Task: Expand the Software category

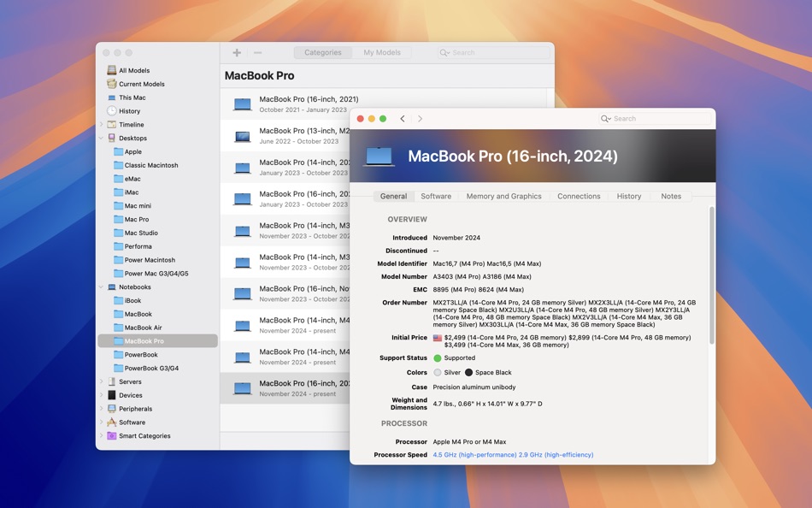Action: tap(101, 422)
